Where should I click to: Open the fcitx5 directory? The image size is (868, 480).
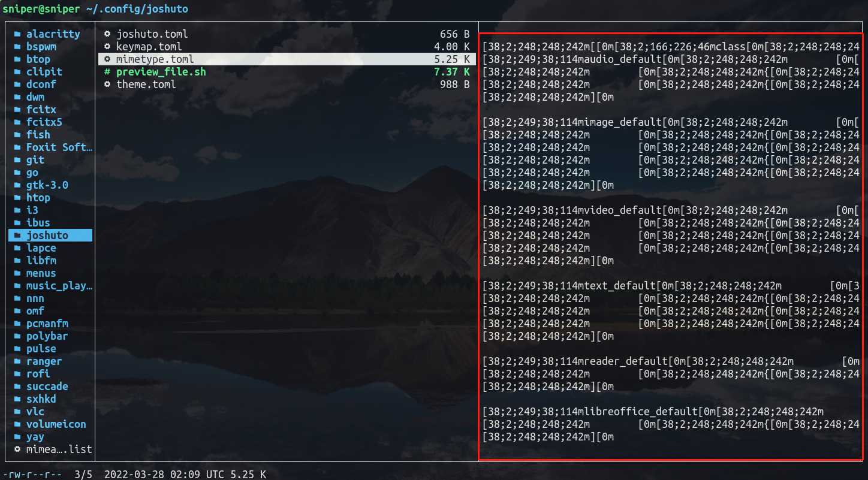coord(44,122)
